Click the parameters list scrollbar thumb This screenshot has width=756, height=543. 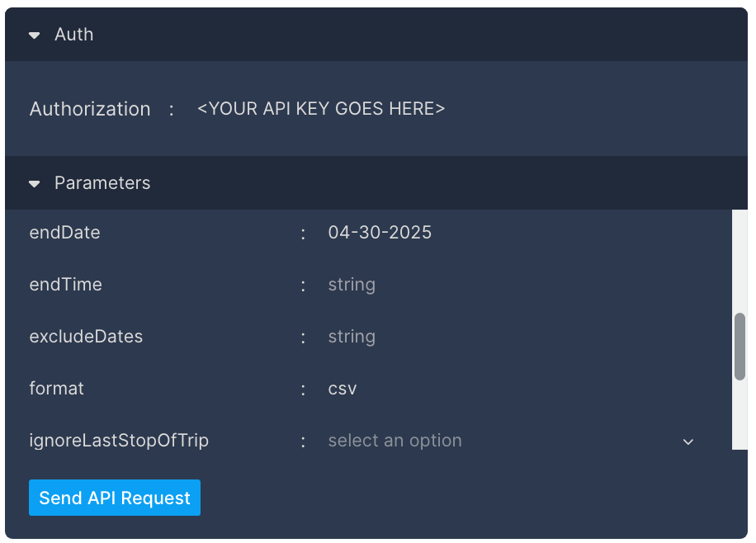coord(739,347)
